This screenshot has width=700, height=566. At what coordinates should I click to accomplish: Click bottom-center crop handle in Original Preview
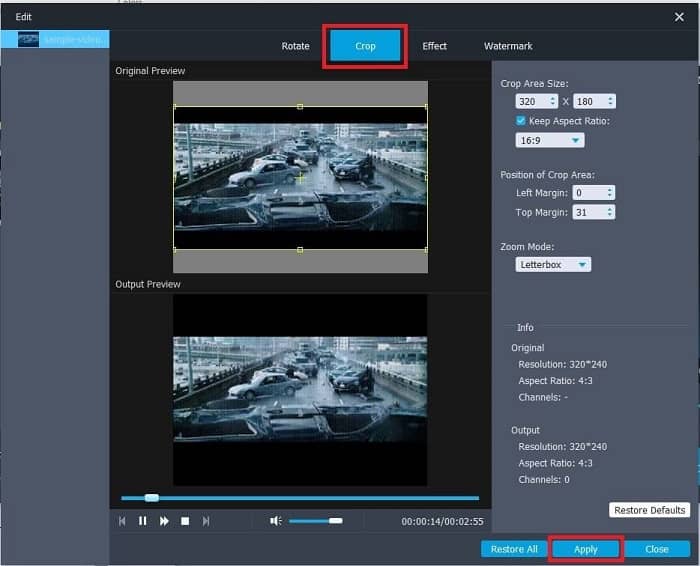point(300,250)
